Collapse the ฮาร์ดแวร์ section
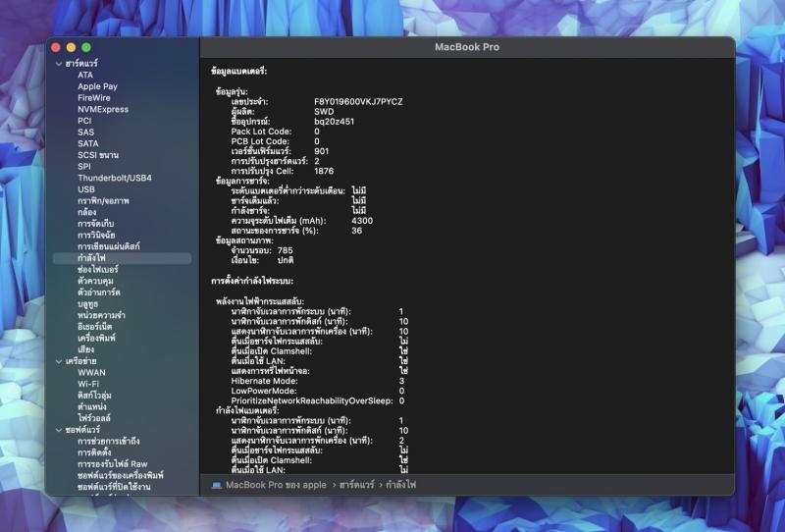This screenshot has width=785, height=532. coord(59,64)
